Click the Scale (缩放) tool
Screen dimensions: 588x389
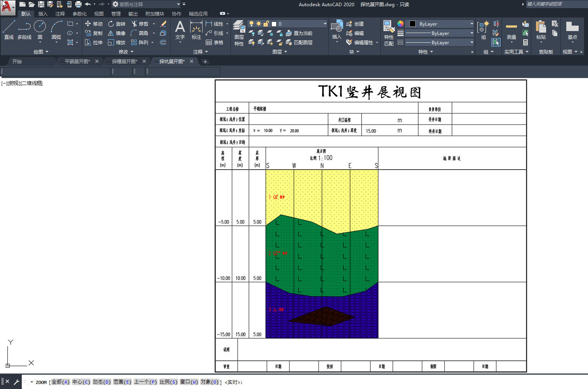point(117,42)
